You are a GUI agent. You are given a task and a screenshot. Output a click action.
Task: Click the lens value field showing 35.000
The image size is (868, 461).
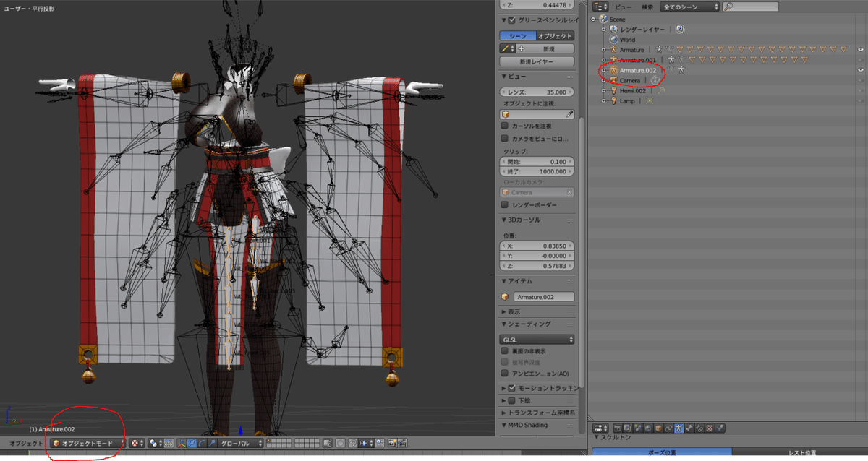pos(537,92)
